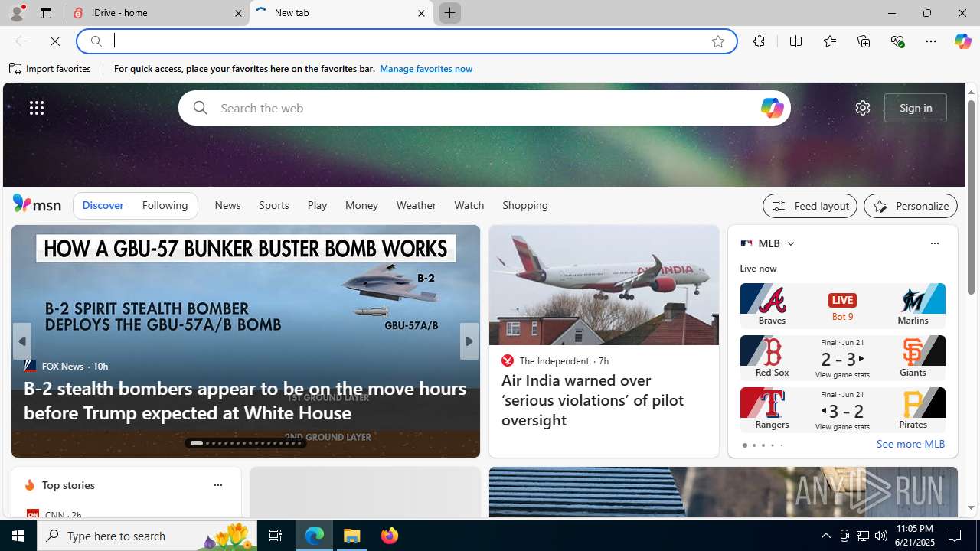980x551 pixels.
Task: Open Top stories more options menu
Action: [x=217, y=485]
